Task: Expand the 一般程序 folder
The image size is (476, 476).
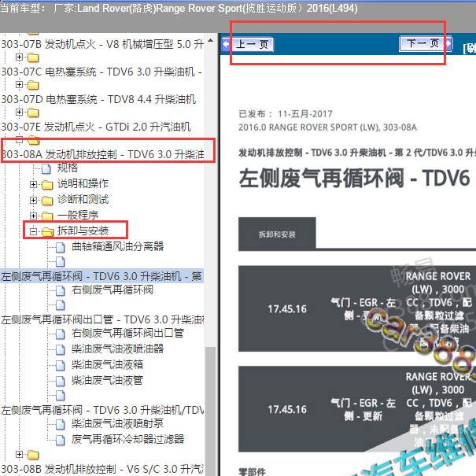Action: click(33, 216)
